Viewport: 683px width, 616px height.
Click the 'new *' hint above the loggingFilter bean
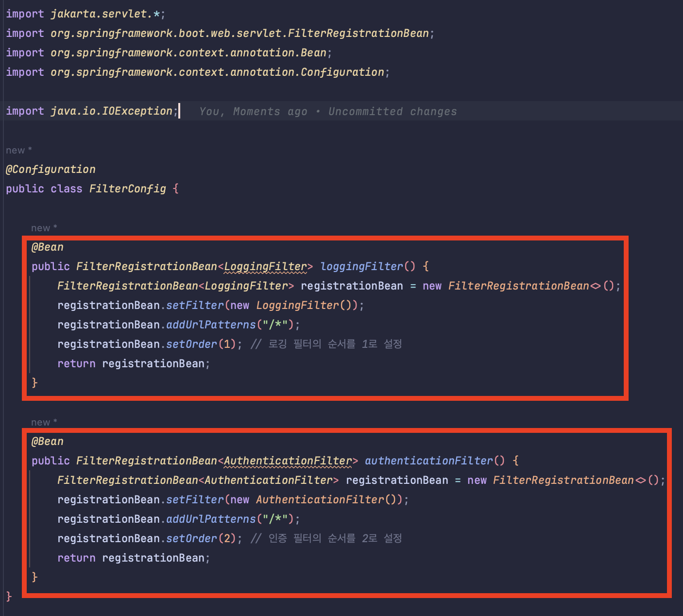click(x=44, y=228)
